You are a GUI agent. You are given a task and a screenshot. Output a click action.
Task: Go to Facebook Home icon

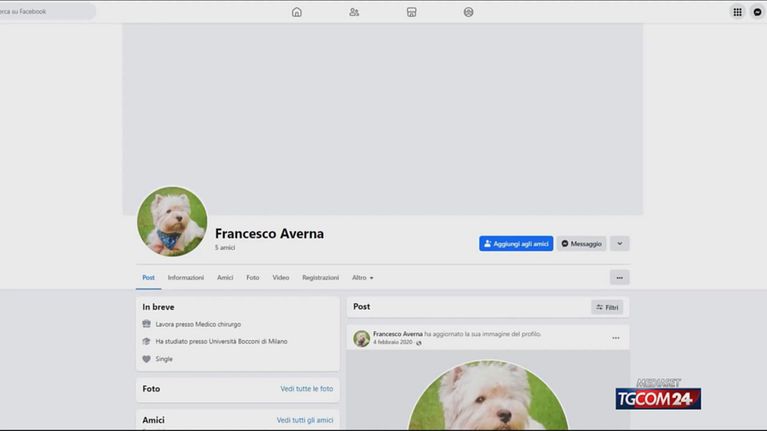[297, 12]
